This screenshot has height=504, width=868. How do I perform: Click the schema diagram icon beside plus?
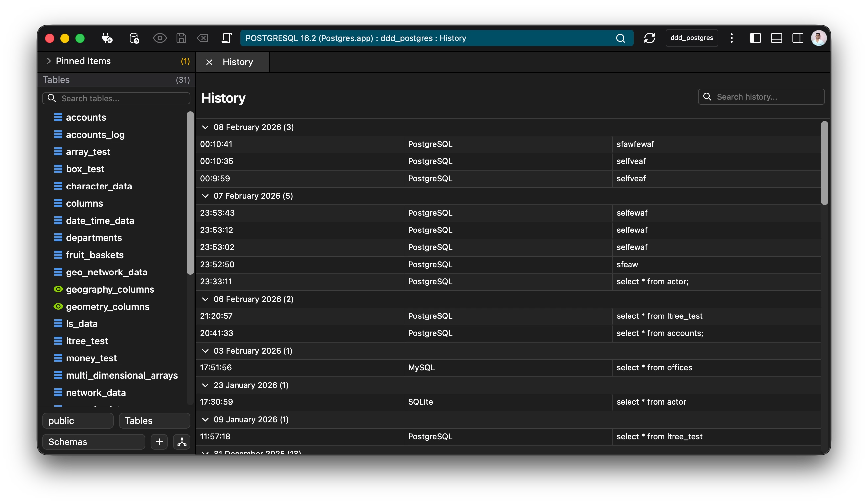pyautogui.click(x=182, y=442)
